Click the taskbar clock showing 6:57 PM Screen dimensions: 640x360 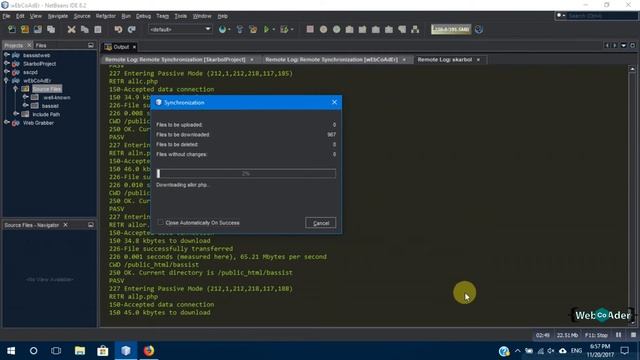click(x=600, y=351)
